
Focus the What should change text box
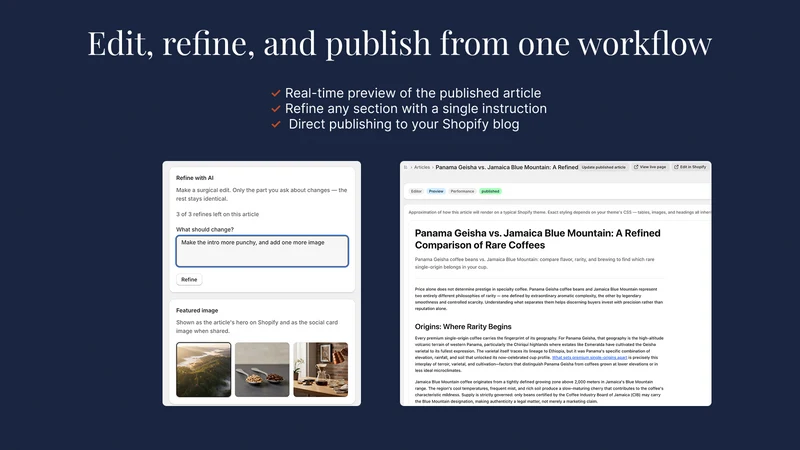tap(262, 251)
